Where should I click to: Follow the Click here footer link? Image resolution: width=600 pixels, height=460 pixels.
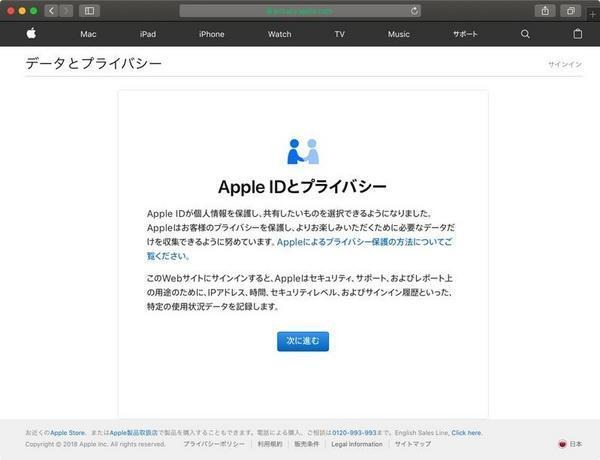tap(466, 433)
